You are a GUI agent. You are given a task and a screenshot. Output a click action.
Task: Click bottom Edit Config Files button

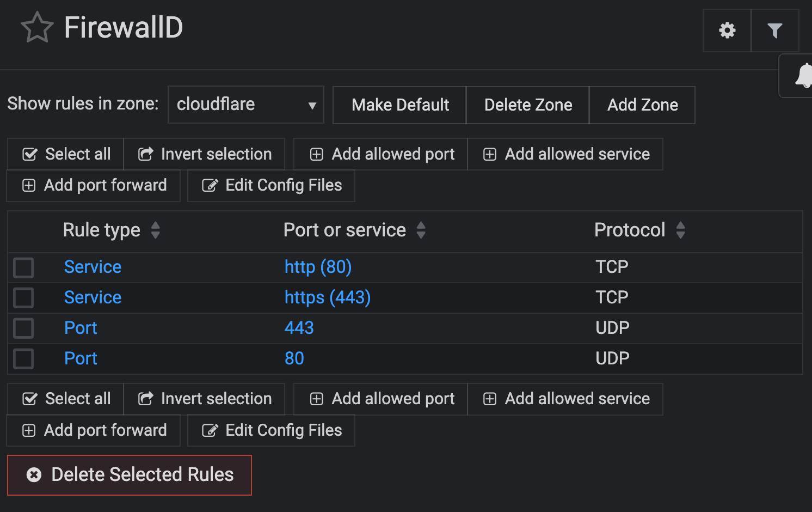point(272,430)
